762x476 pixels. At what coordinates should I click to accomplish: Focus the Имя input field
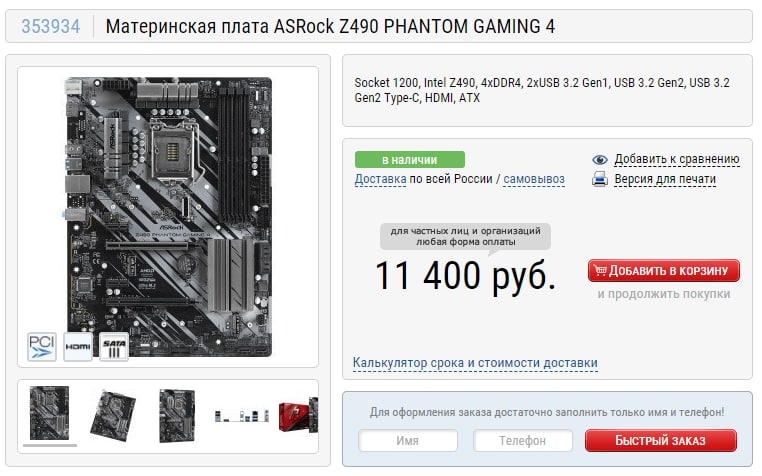(x=408, y=441)
